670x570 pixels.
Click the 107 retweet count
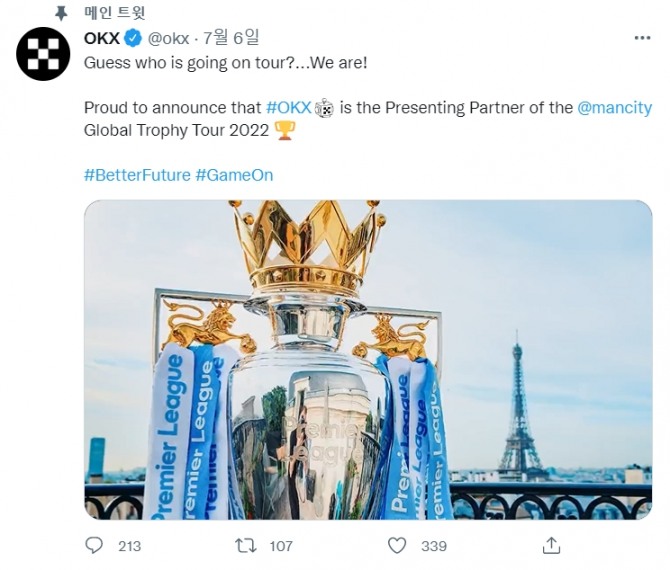[x=281, y=546]
